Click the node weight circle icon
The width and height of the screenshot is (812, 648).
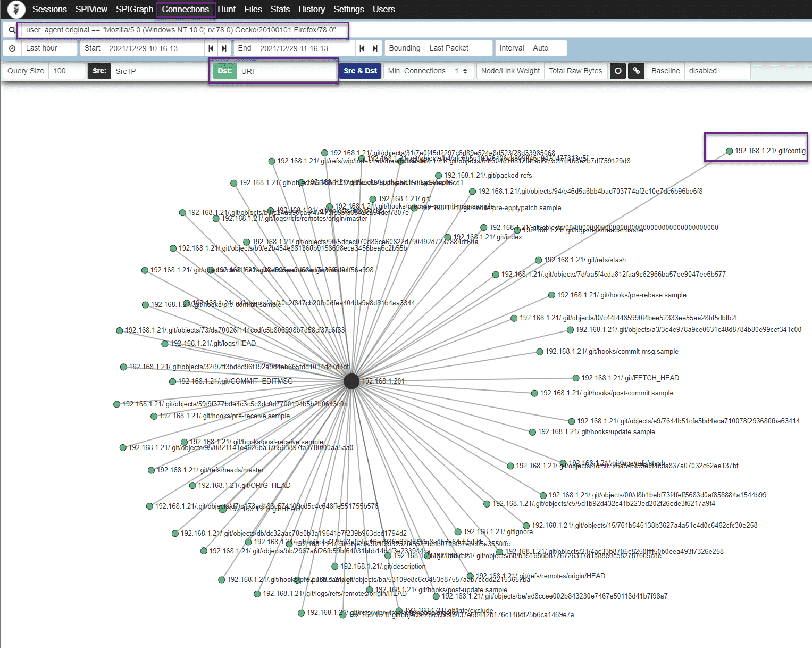point(617,70)
